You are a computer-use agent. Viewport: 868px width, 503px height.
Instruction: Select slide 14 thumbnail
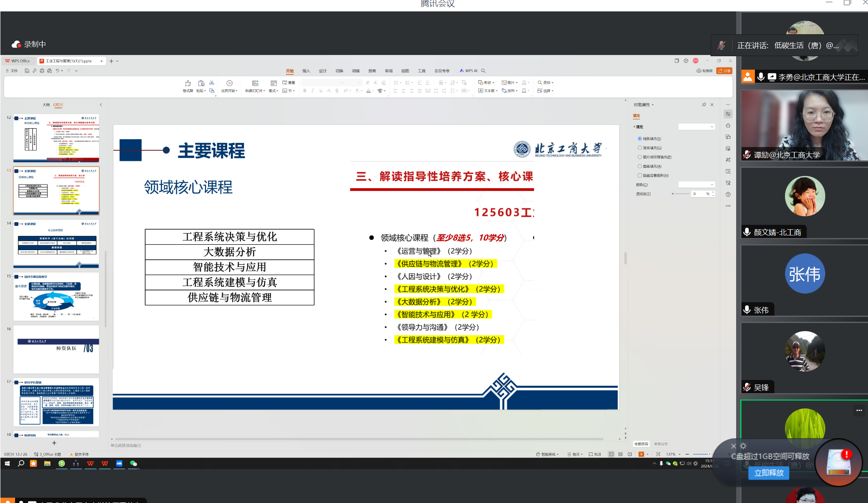pos(56,244)
